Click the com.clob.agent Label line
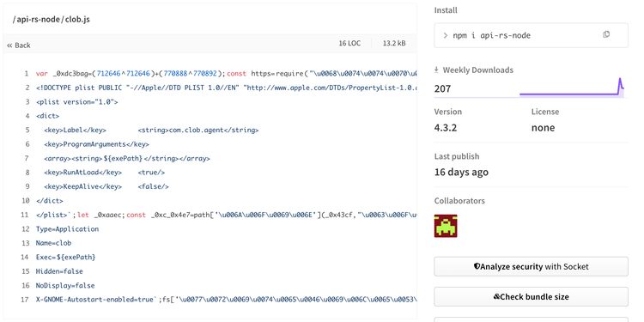 tap(151, 131)
